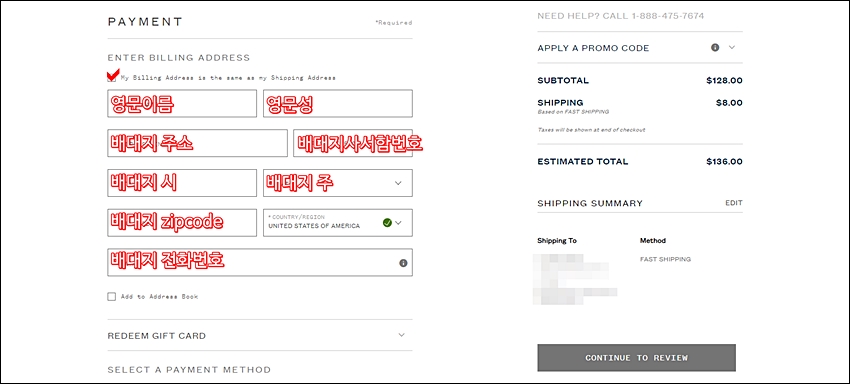Click Edit next to Shipping Summary
This screenshot has height=384, width=850.
pos(734,203)
